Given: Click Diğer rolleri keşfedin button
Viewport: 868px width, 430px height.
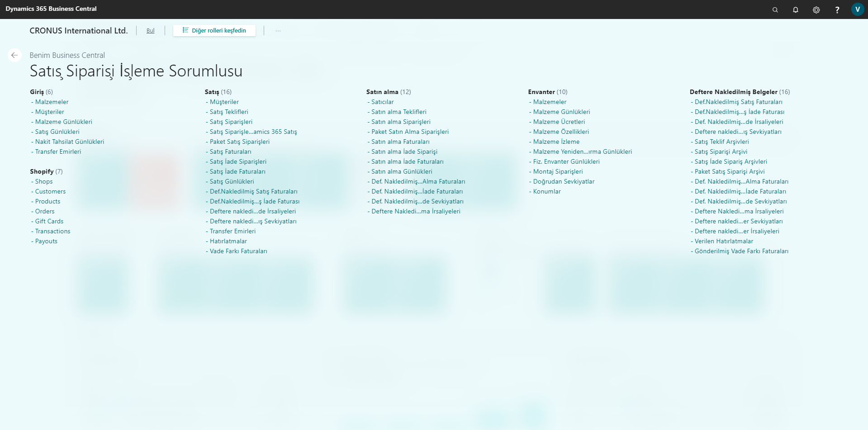Looking at the screenshot, I should point(214,30).
